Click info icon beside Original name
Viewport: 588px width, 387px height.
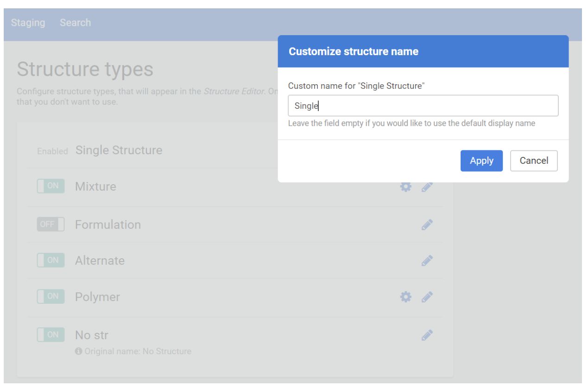[x=78, y=351]
